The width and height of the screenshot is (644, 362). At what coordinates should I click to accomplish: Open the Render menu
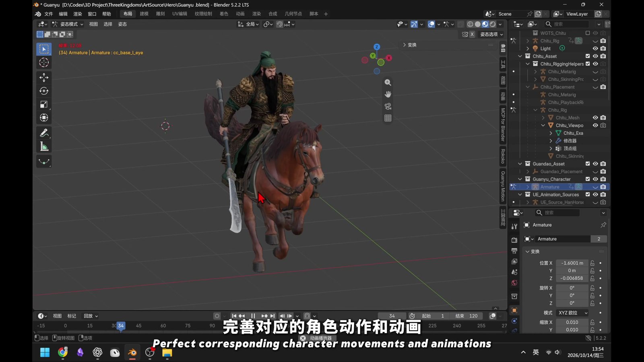pyautogui.click(x=78, y=14)
